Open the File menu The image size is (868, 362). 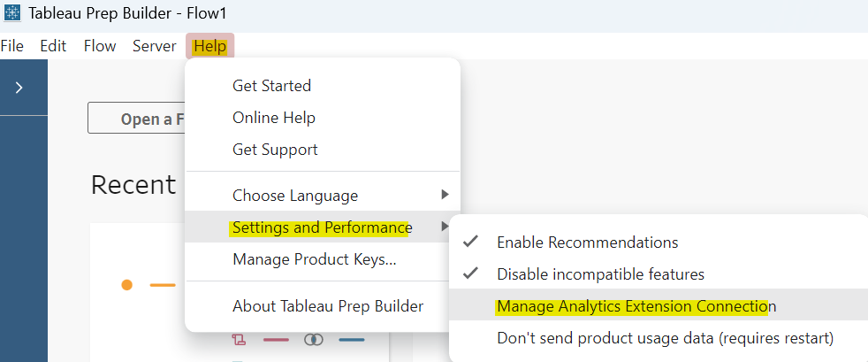pyautogui.click(x=12, y=46)
